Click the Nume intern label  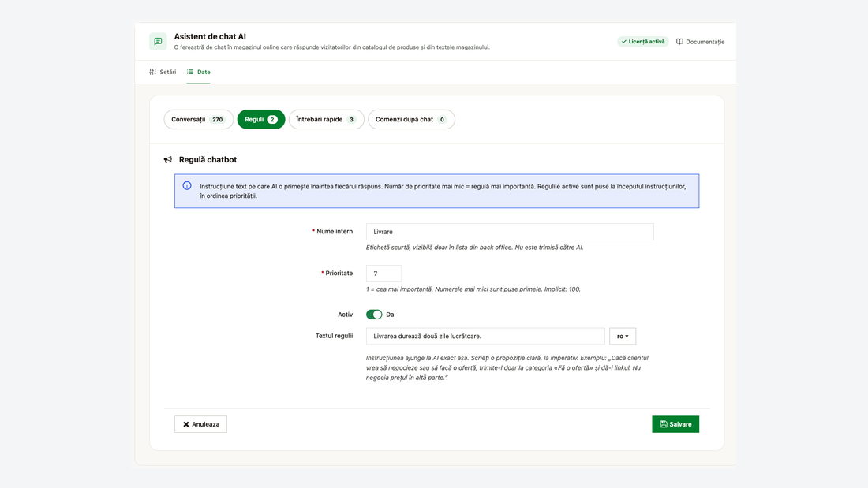pos(335,231)
